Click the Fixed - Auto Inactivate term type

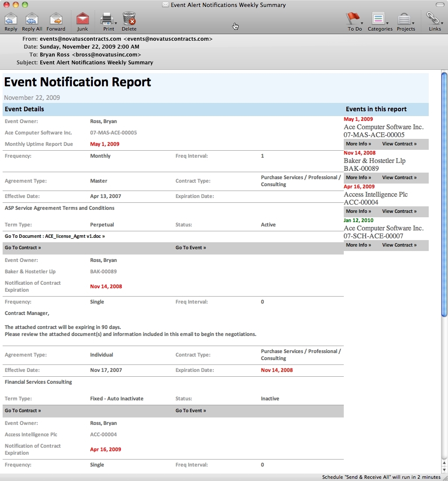click(x=117, y=399)
